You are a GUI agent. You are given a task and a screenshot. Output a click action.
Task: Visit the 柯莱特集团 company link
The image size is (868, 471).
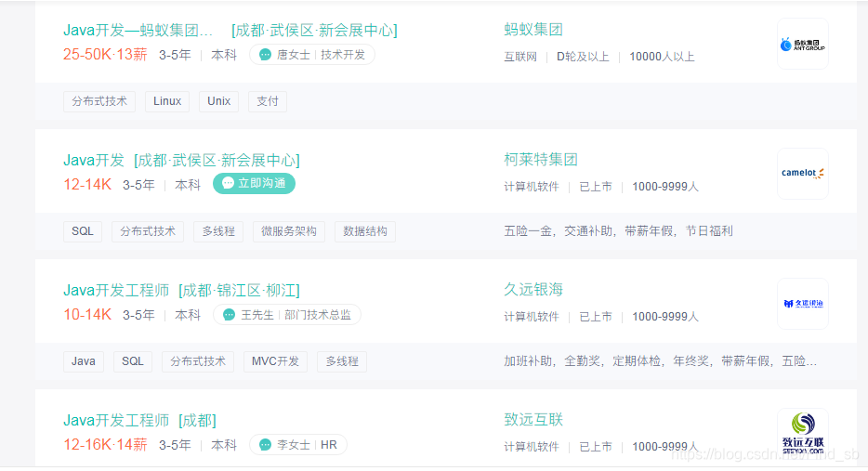[541, 160]
